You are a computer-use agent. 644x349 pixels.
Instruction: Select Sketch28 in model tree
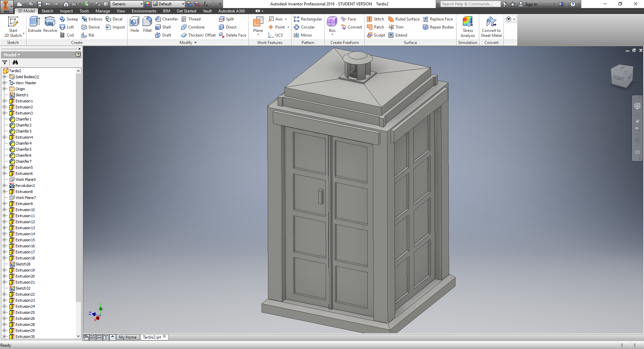[x=23, y=264]
